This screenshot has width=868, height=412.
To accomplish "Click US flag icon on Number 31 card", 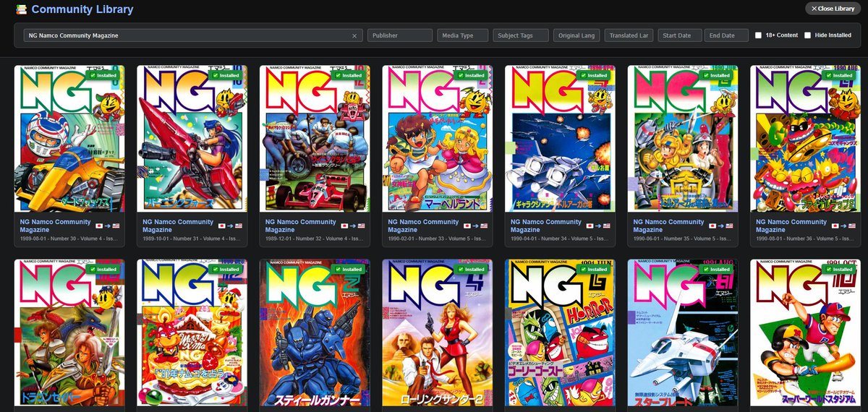I will coord(238,226).
